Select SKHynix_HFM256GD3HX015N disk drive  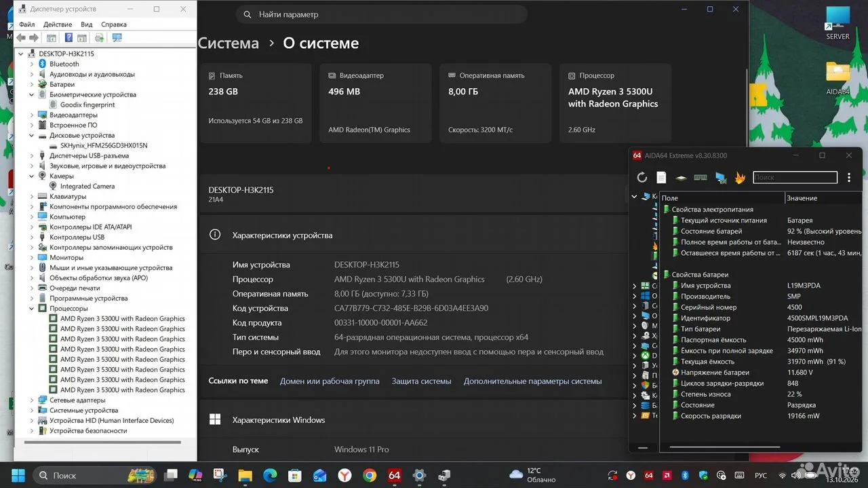pyautogui.click(x=104, y=145)
